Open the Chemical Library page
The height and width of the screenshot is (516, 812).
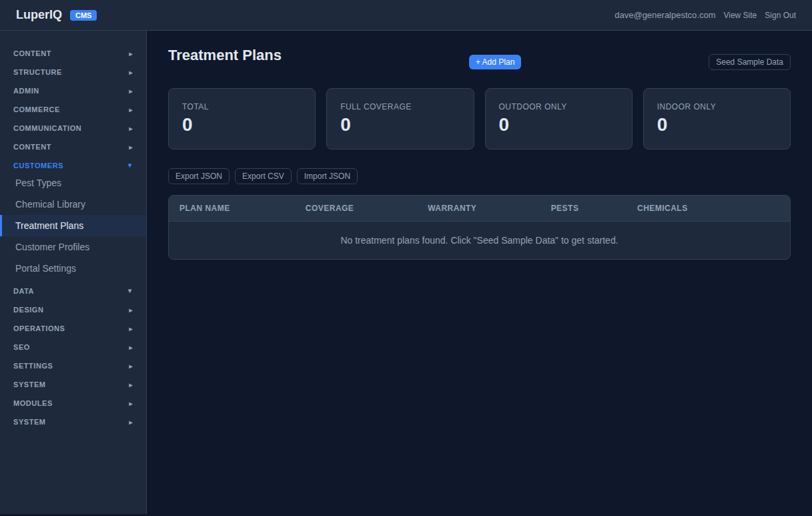[50, 204]
